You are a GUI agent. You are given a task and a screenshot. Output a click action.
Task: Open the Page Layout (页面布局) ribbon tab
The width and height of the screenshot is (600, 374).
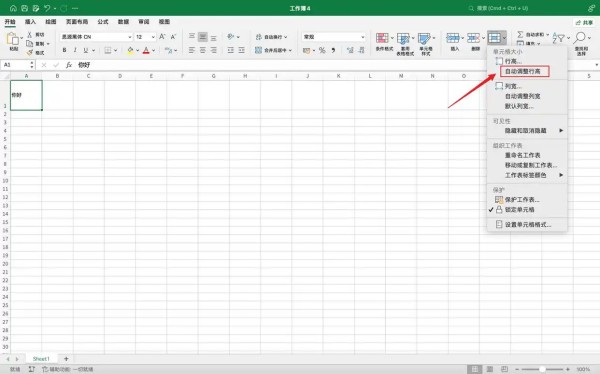pyautogui.click(x=77, y=22)
